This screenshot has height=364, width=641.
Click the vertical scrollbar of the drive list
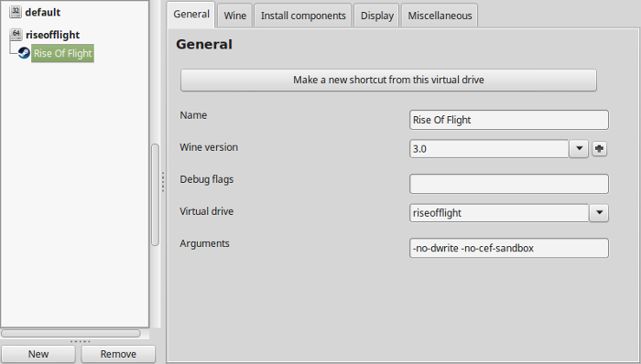[x=155, y=195]
